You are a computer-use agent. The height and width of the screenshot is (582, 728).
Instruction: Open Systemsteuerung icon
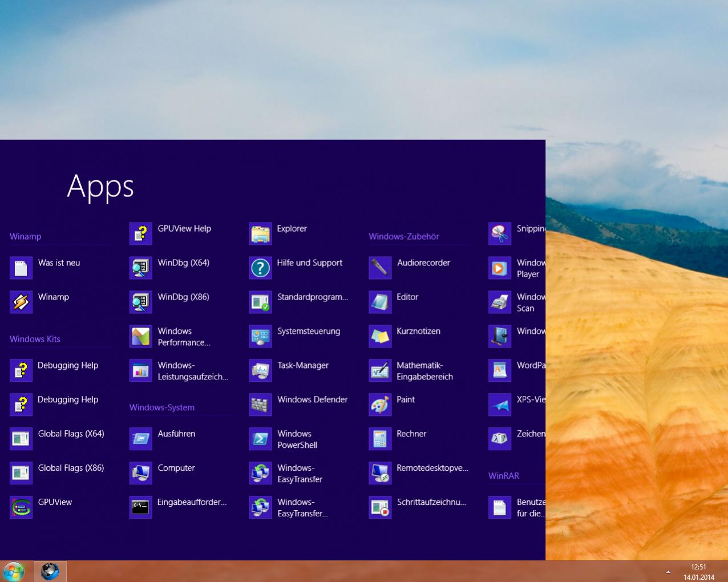coord(261,336)
